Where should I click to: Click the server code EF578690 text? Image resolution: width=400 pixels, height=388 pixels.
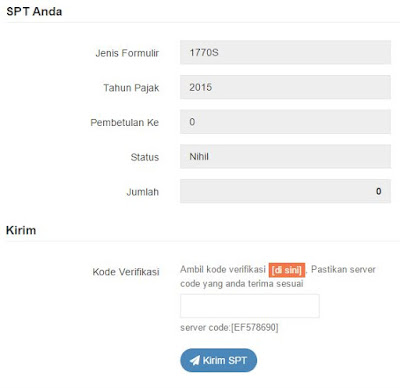[x=229, y=327]
